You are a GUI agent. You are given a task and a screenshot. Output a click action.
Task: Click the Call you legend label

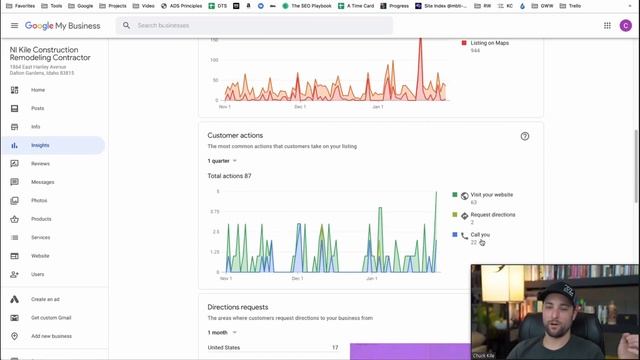pyautogui.click(x=480, y=235)
